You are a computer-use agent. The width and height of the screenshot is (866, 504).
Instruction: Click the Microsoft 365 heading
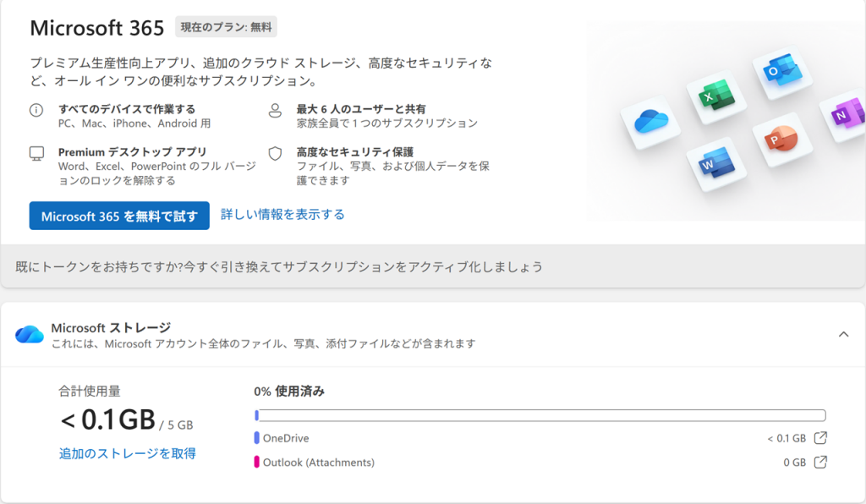tap(97, 28)
